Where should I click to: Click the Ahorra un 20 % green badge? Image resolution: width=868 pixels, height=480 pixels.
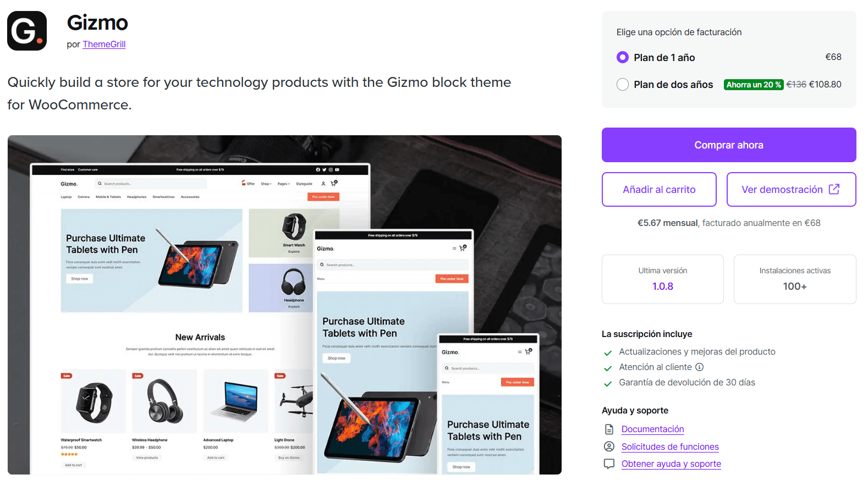754,85
